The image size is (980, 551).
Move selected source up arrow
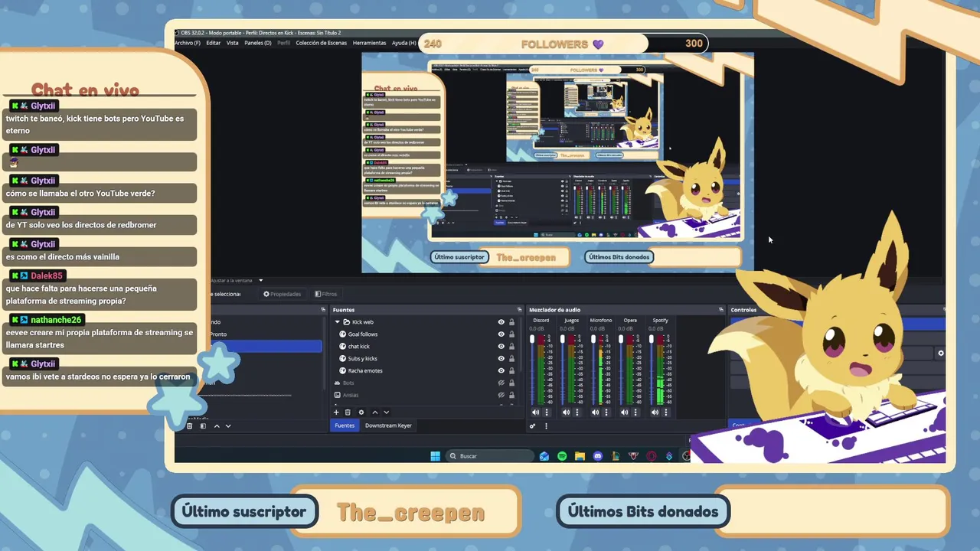374,412
